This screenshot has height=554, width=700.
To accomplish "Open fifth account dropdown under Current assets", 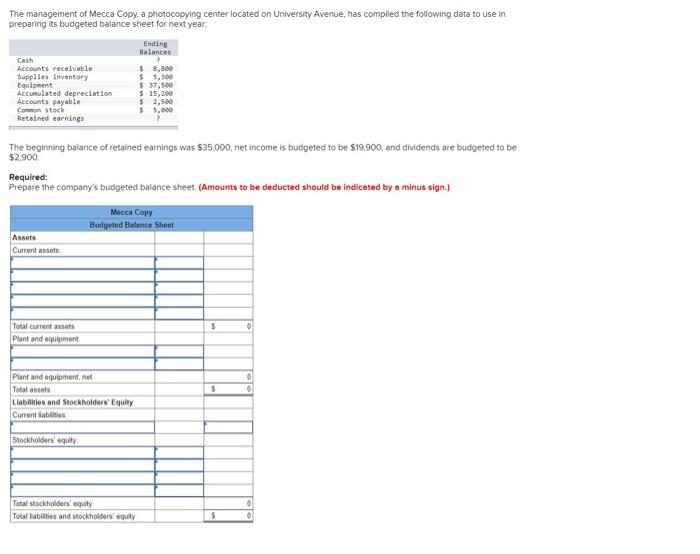I will pos(83,313).
